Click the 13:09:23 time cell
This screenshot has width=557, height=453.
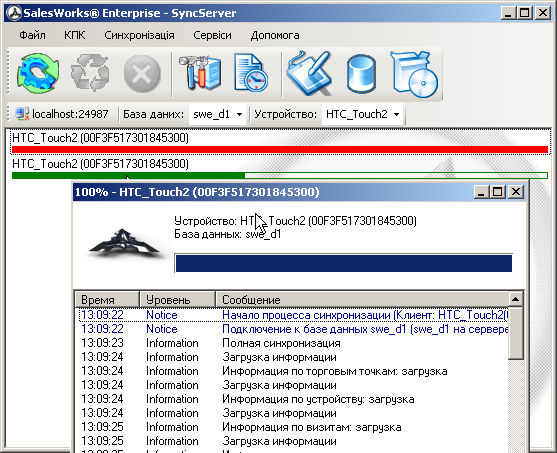click(102, 343)
